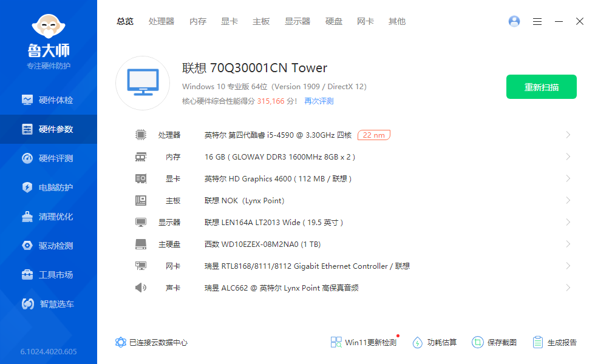Click the 鲁大师 logo avatar
The height and width of the screenshot is (364, 595).
[49, 26]
